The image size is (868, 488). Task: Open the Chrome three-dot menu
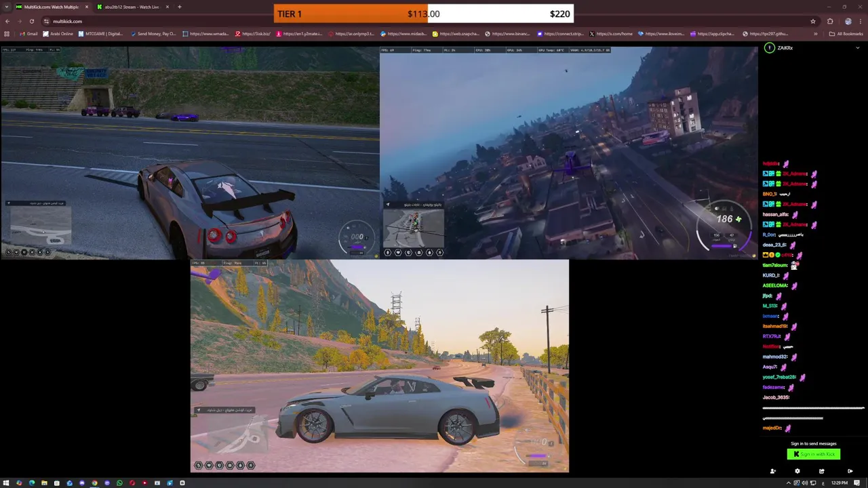click(x=861, y=21)
